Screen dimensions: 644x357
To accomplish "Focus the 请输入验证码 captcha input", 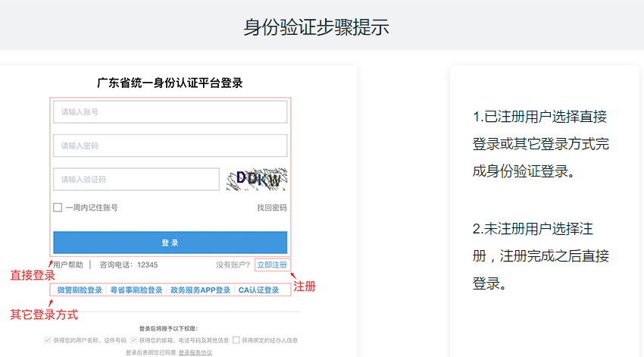I will point(136,180).
